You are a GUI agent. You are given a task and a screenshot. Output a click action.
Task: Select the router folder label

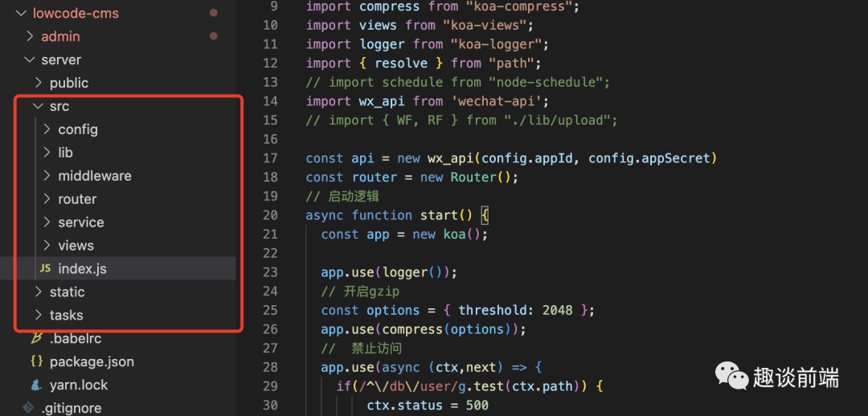tap(77, 199)
